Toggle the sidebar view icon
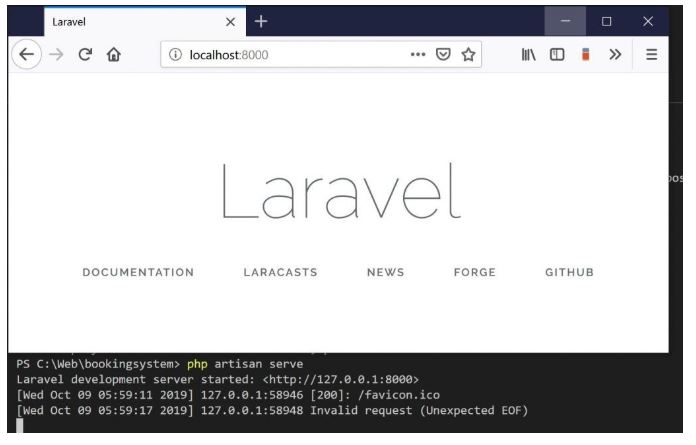The height and width of the screenshot is (445, 696). (x=557, y=55)
